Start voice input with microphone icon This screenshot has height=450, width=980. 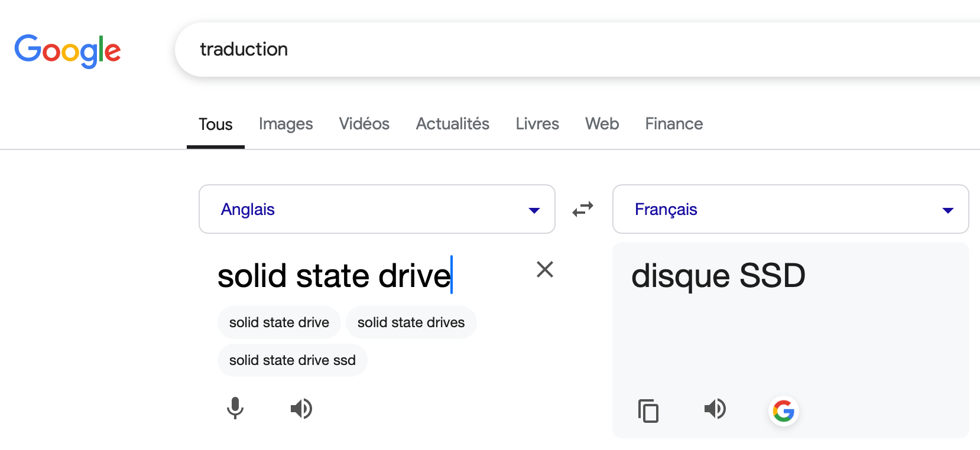pyautogui.click(x=235, y=408)
